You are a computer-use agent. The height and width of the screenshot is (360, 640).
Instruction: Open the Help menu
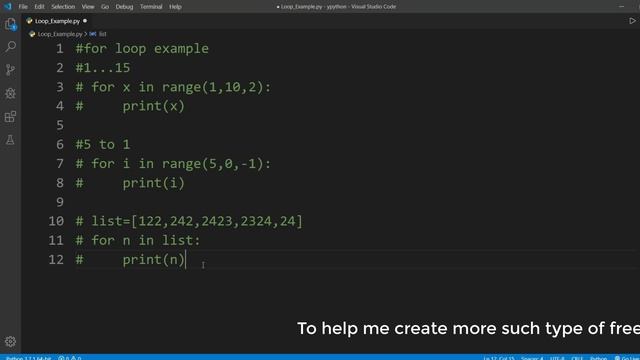pyautogui.click(x=176, y=7)
